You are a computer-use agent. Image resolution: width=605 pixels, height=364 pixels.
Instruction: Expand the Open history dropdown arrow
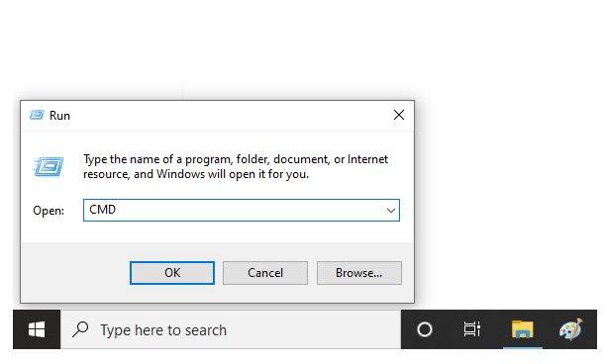(x=391, y=211)
